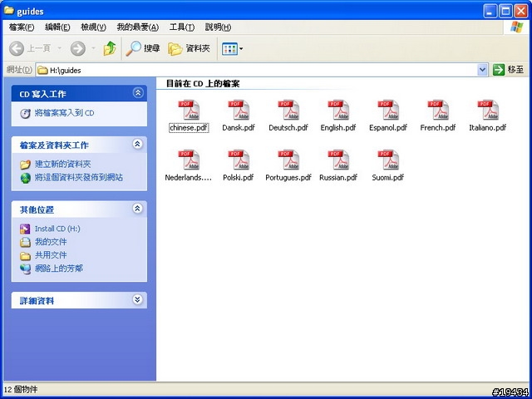Click the Install CD drive icon
Image resolution: width=532 pixels, height=399 pixels.
pos(26,229)
